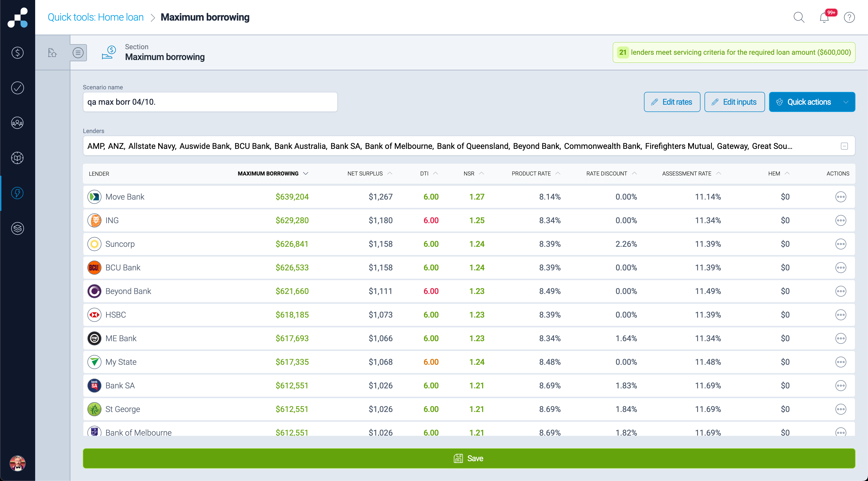The width and height of the screenshot is (868, 481).
Task: Open actions menu for ING row
Action: pyautogui.click(x=841, y=220)
